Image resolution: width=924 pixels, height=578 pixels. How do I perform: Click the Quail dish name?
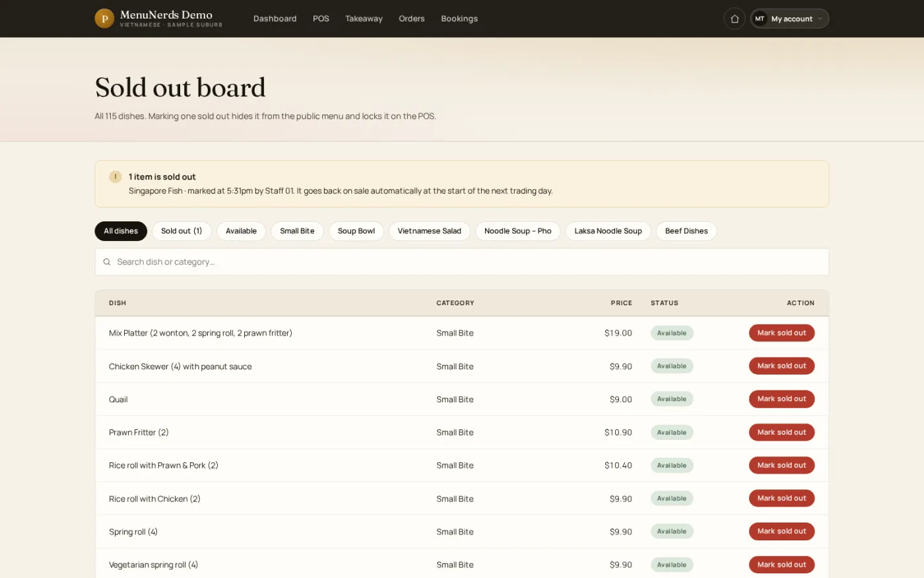[x=118, y=400]
